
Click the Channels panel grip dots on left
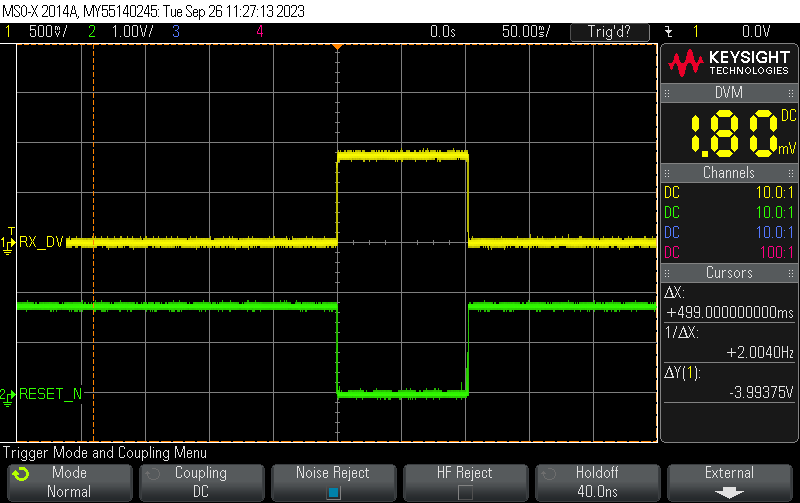667,173
